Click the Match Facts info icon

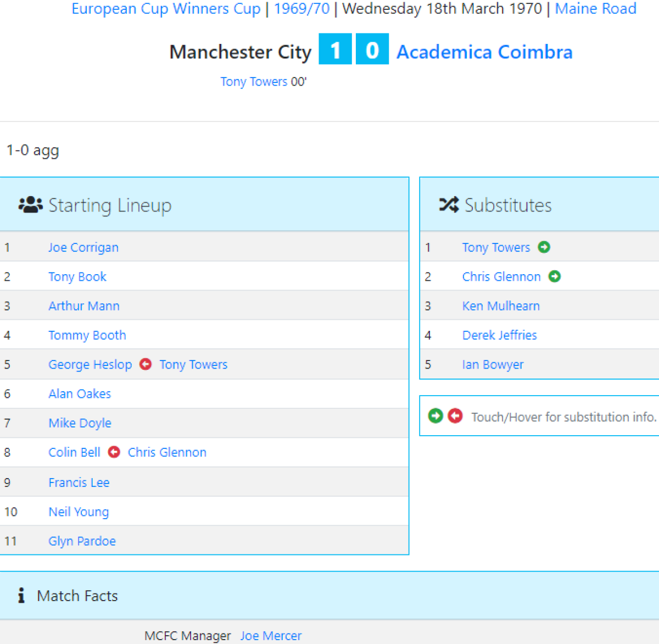(x=21, y=596)
